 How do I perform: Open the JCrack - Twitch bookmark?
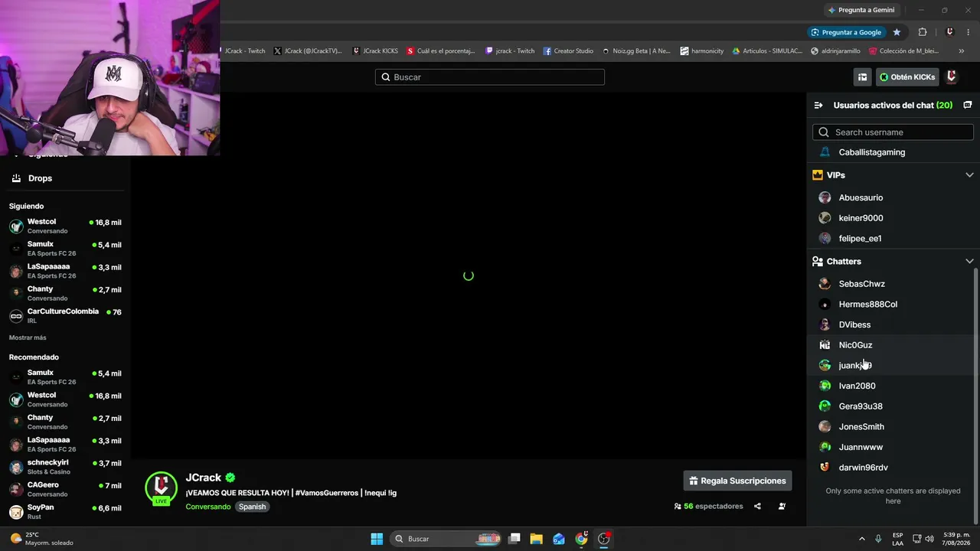tap(244, 51)
